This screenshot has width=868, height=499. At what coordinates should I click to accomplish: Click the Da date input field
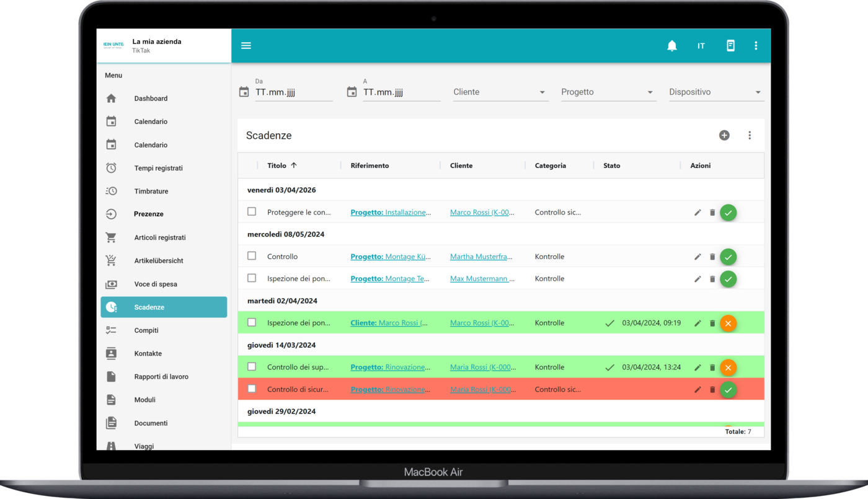coord(293,92)
